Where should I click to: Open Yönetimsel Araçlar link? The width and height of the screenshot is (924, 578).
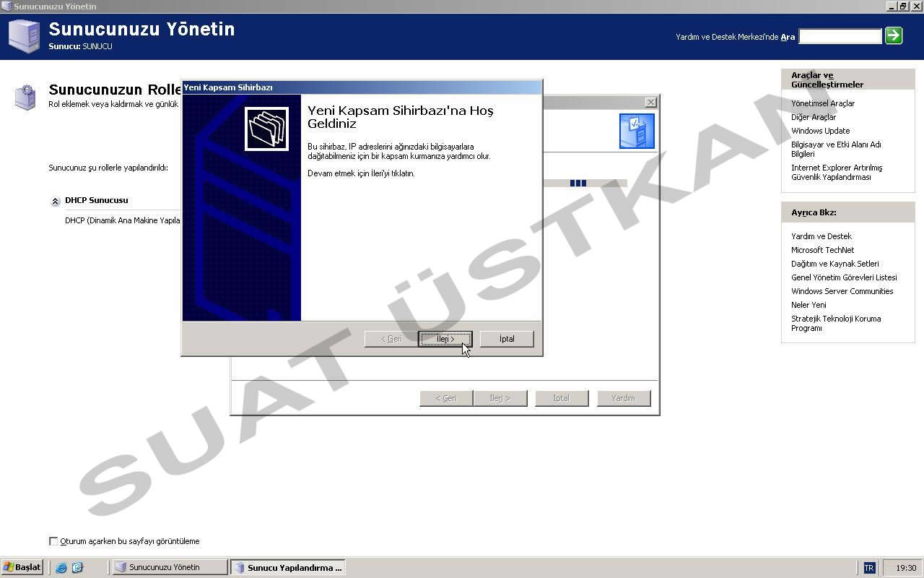(823, 103)
